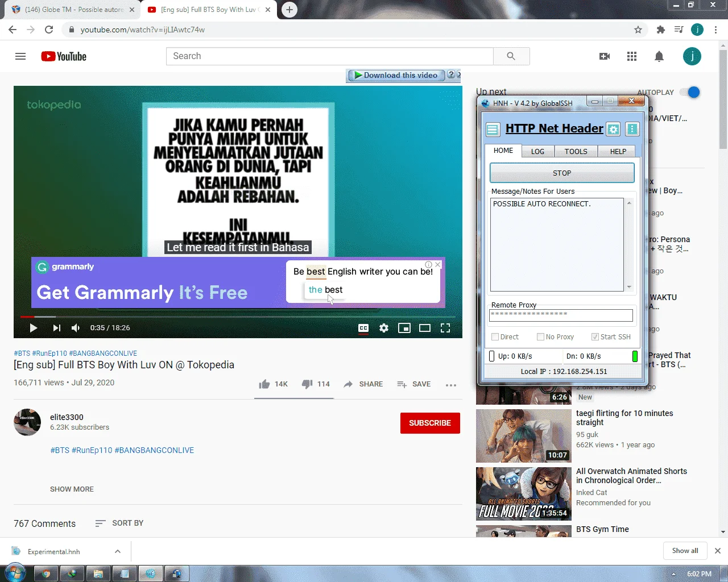Open HNH hamburger menu icon
728x582 pixels.
493,130
